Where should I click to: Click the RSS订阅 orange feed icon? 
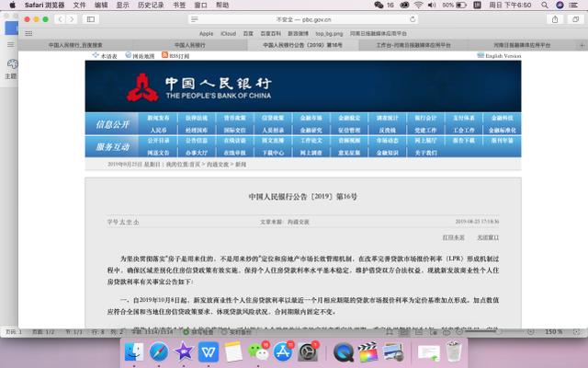tap(164, 55)
